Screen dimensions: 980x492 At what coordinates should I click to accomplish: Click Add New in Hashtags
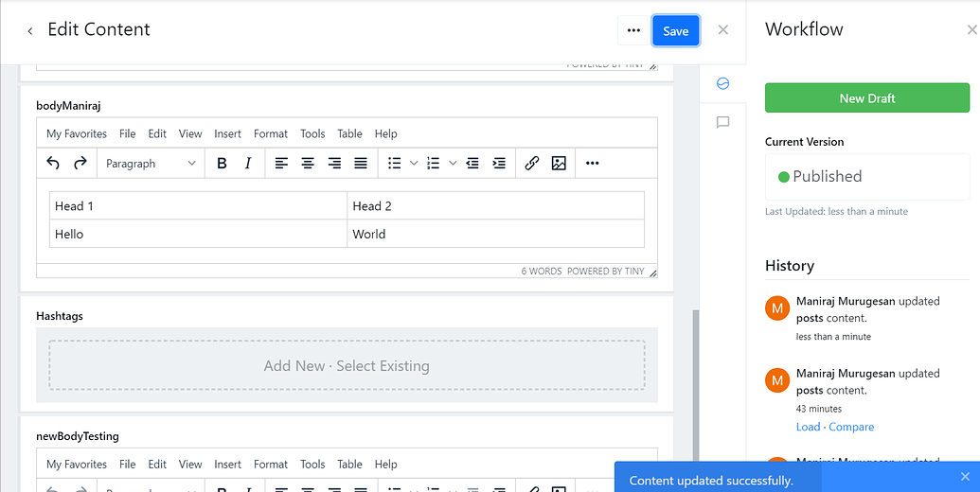294,366
